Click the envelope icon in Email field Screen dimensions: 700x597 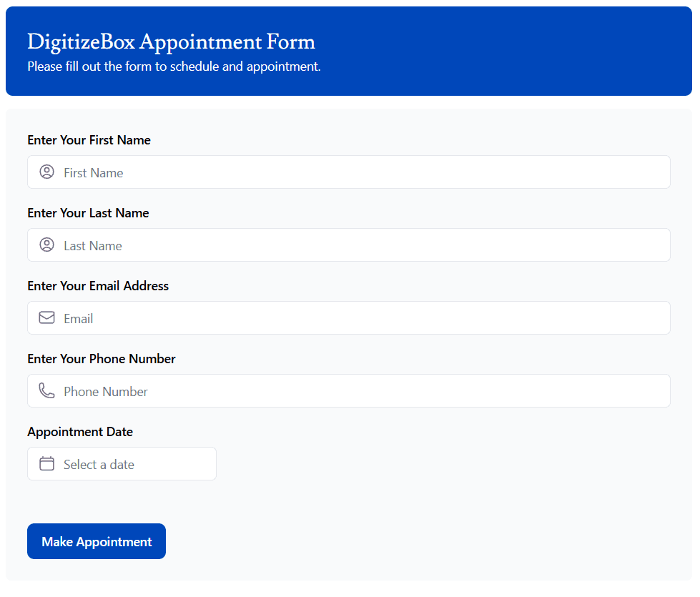(x=46, y=317)
